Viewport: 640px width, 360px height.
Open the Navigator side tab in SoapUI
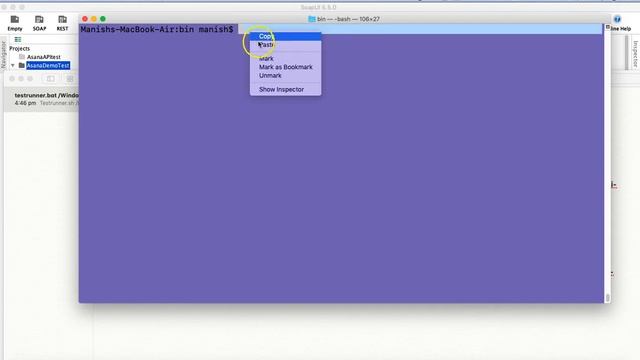click(x=3, y=55)
